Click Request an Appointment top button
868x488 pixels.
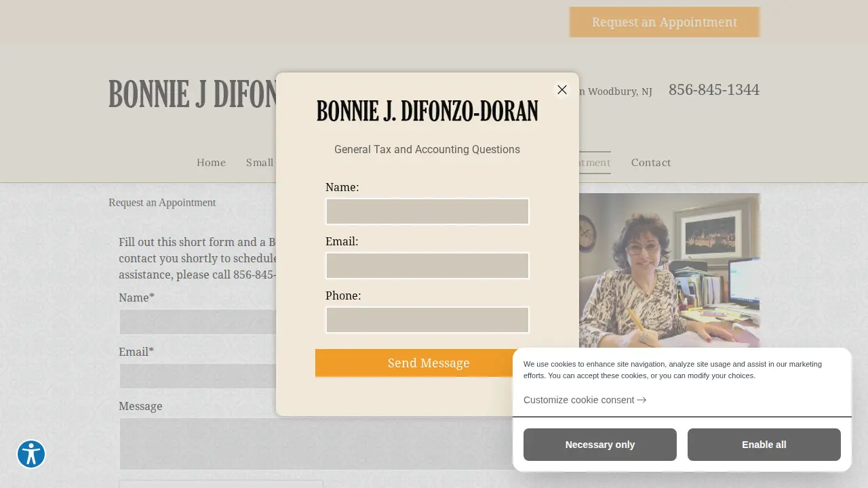[x=665, y=22]
